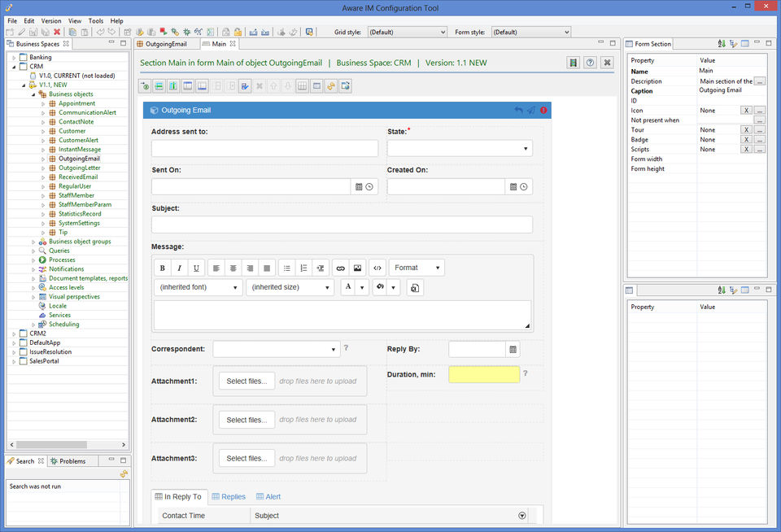This screenshot has height=532, width=781.
Task: Click Select files button for Attachment1
Action: coord(247,381)
